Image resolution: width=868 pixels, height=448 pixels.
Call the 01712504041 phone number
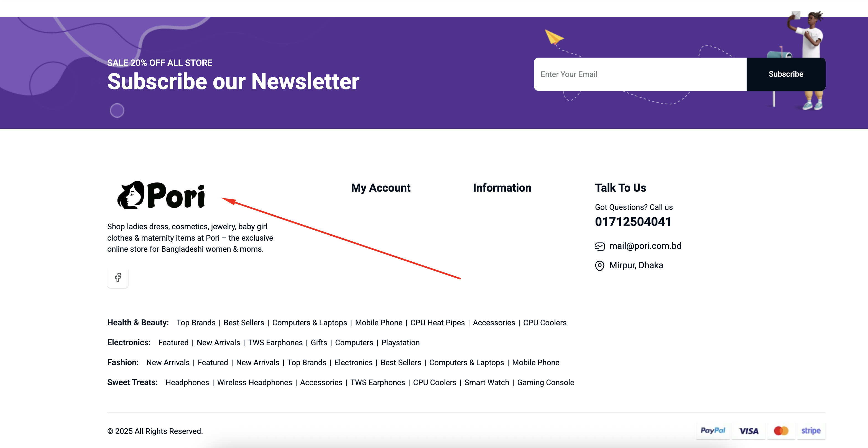click(x=633, y=222)
